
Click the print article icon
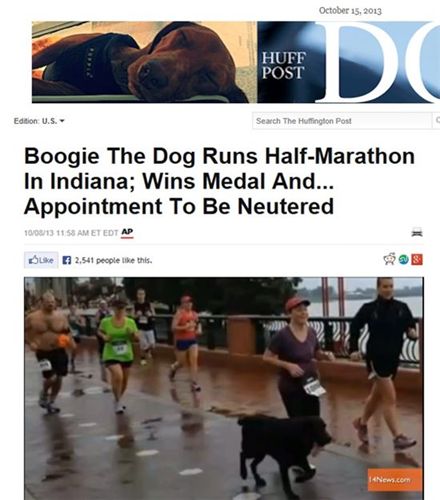click(417, 232)
